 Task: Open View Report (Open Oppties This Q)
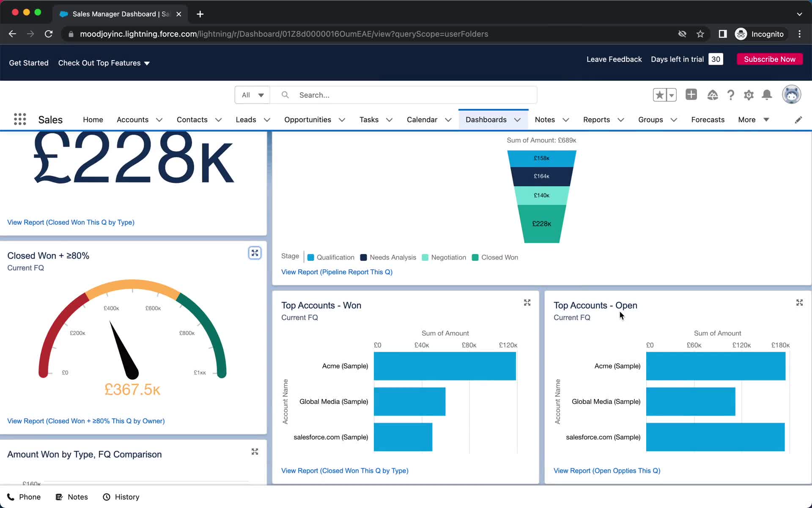607,470
